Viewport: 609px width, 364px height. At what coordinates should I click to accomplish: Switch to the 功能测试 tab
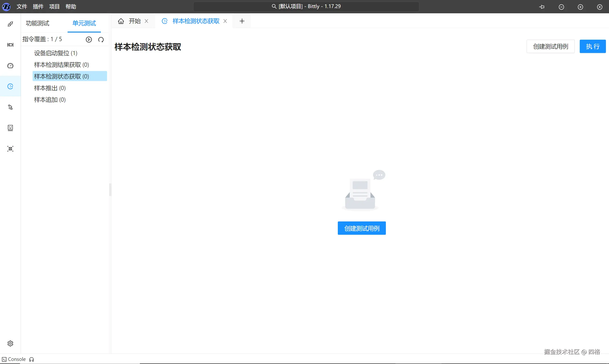click(x=38, y=23)
